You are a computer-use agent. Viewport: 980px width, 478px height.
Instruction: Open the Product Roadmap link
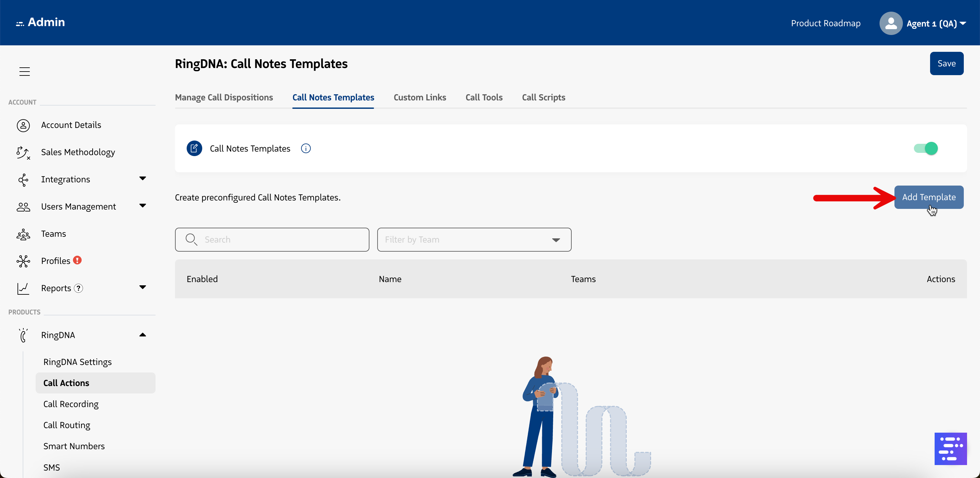(x=825, y=23)
